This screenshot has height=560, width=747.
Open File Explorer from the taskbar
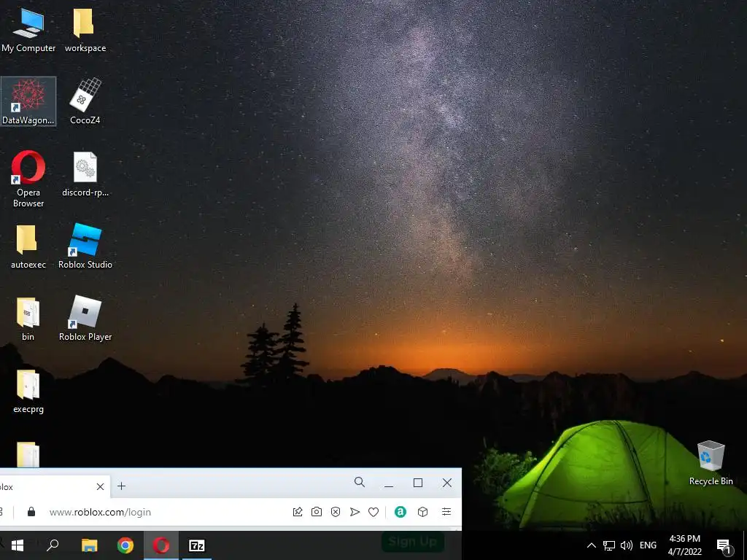[x=89, y=545]
